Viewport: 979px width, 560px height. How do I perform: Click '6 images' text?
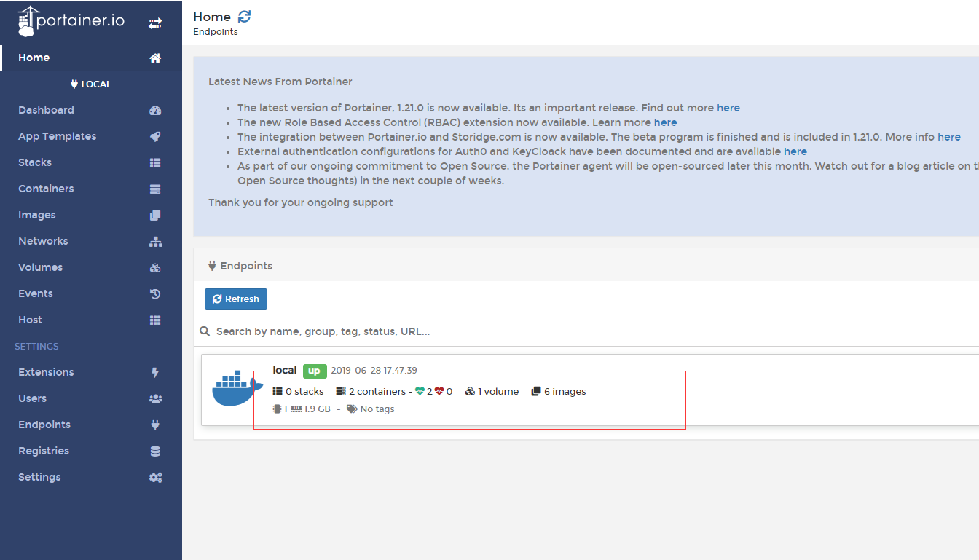(x=565, y=392)
